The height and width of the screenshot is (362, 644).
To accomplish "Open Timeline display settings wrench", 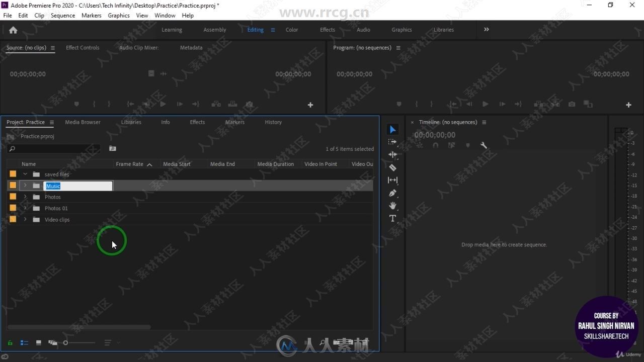I will (484, 145).
